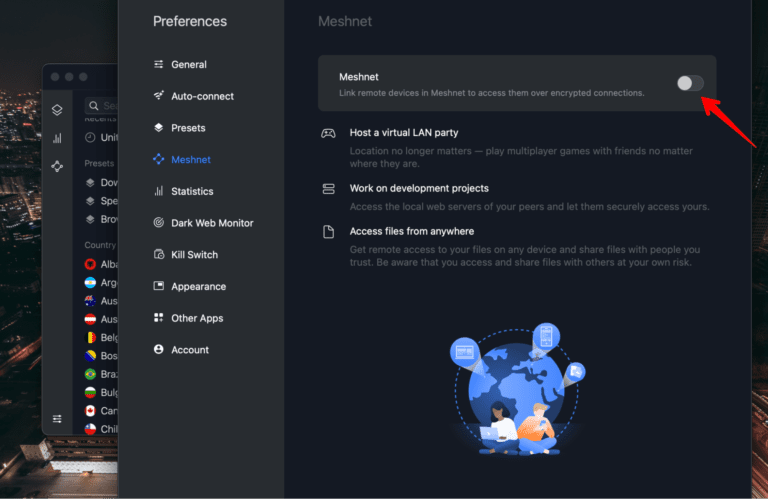Select Brazil flag in country list

coord(91,374)
